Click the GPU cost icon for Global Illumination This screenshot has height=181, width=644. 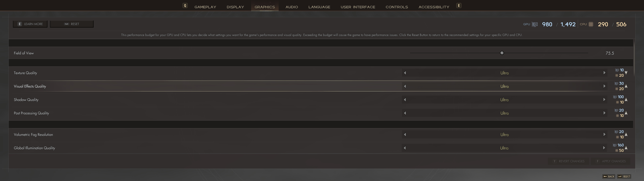(615, 145)
